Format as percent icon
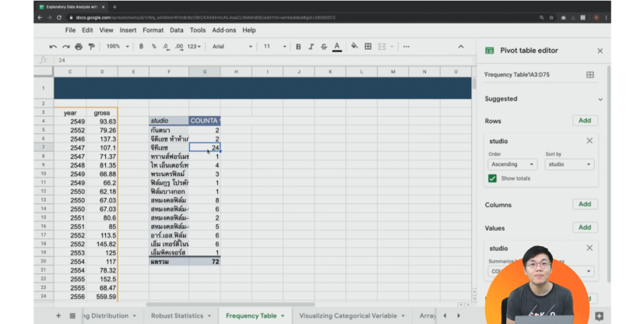The image size is (644, 324). coord(154,47)
